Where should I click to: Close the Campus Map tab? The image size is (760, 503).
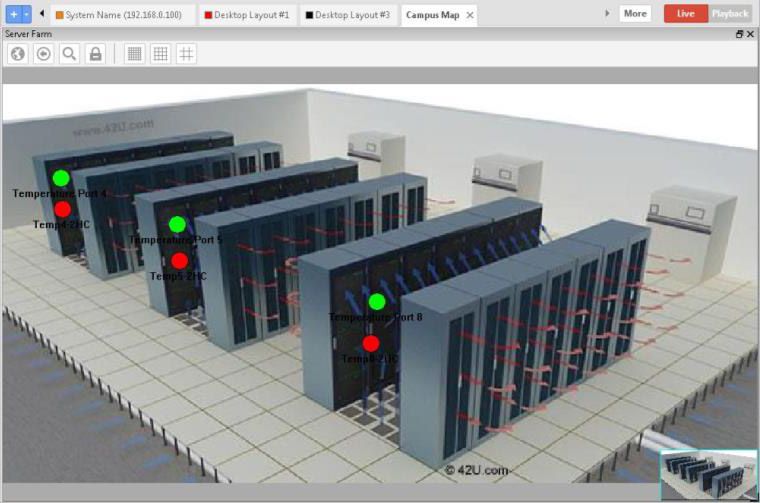[470, 16]
